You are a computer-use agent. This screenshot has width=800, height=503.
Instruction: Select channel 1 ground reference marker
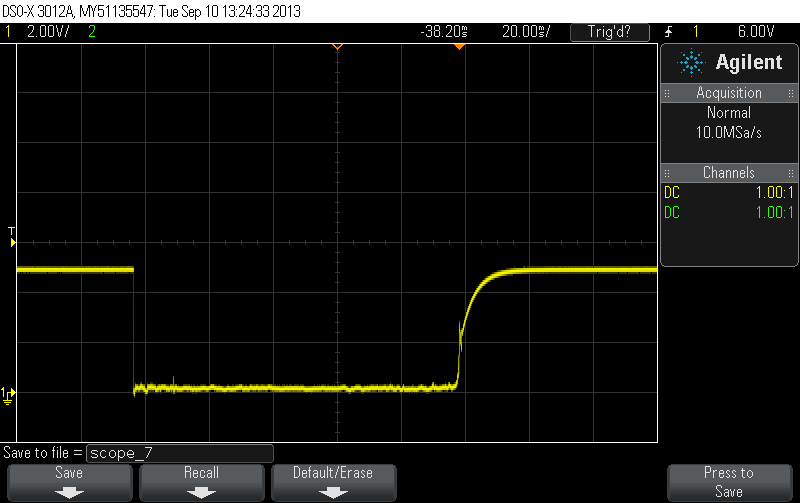tap(8, 395)
